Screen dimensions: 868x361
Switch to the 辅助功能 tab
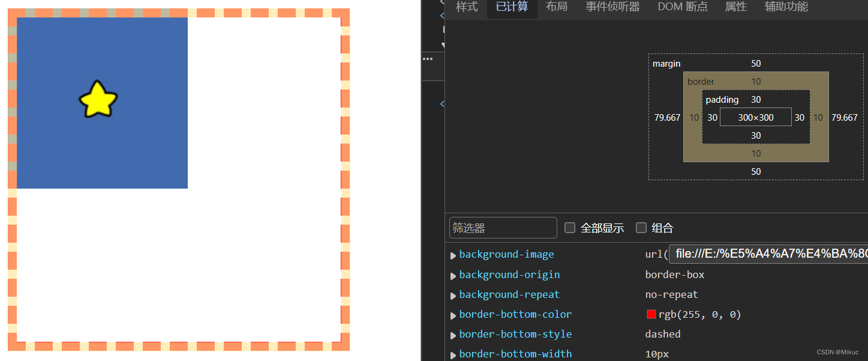(786, 7)
